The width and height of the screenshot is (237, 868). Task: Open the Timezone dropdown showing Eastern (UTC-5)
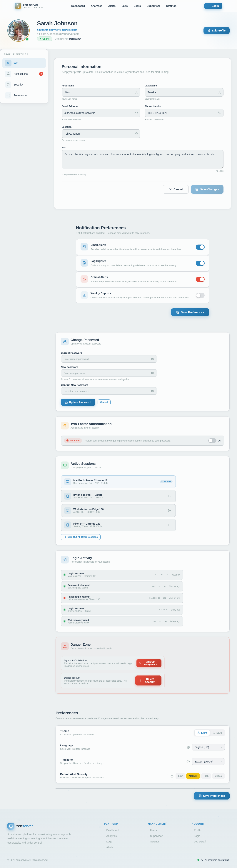(208, 762)
